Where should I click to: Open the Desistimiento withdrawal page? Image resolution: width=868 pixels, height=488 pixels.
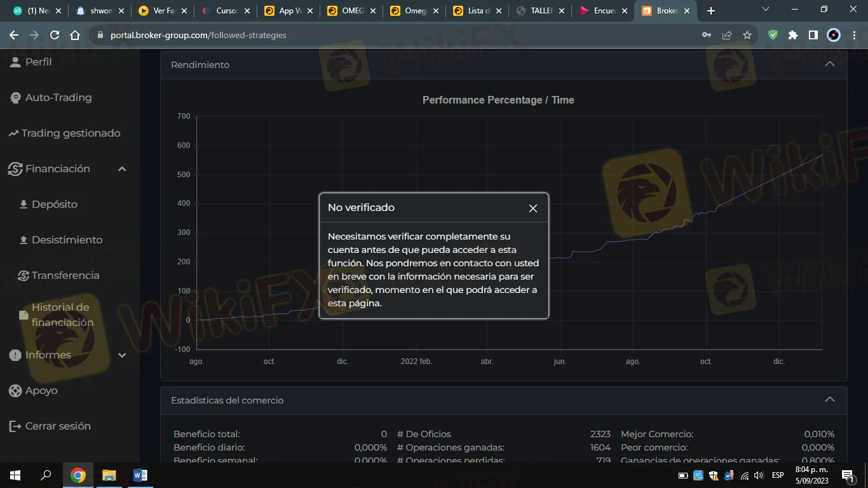pyautogui.click(x=67, y=240)
